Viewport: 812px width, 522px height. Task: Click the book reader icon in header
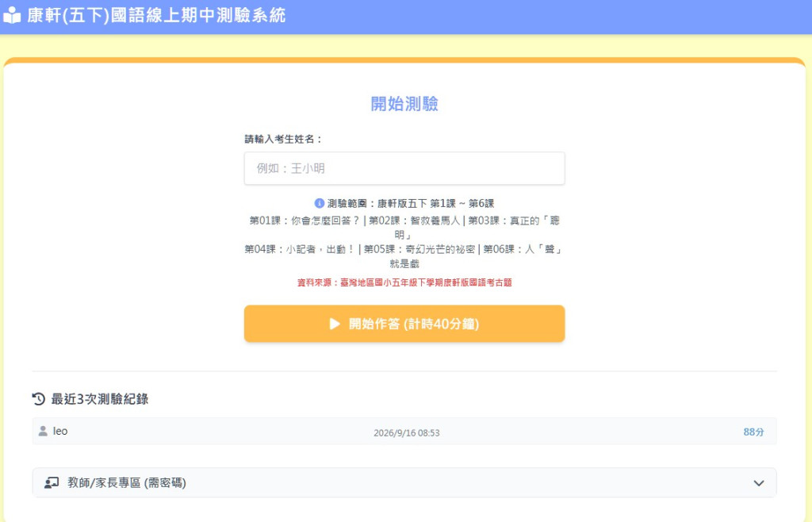pyautogui.click(x=11, y=15)
